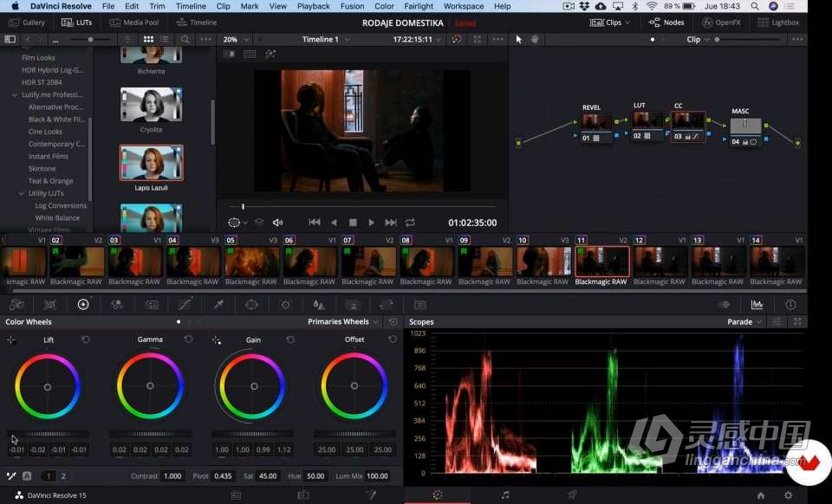Image resolution: width=832 pixels, height=504 pixels.
Task: Open the Power Window palette
Action: (x=252, y=305)
